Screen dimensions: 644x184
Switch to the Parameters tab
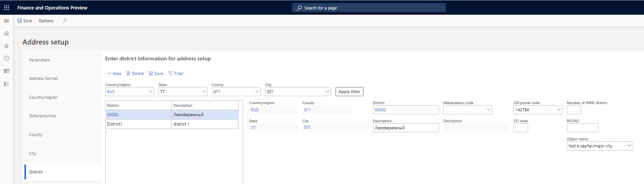[39, 60]
